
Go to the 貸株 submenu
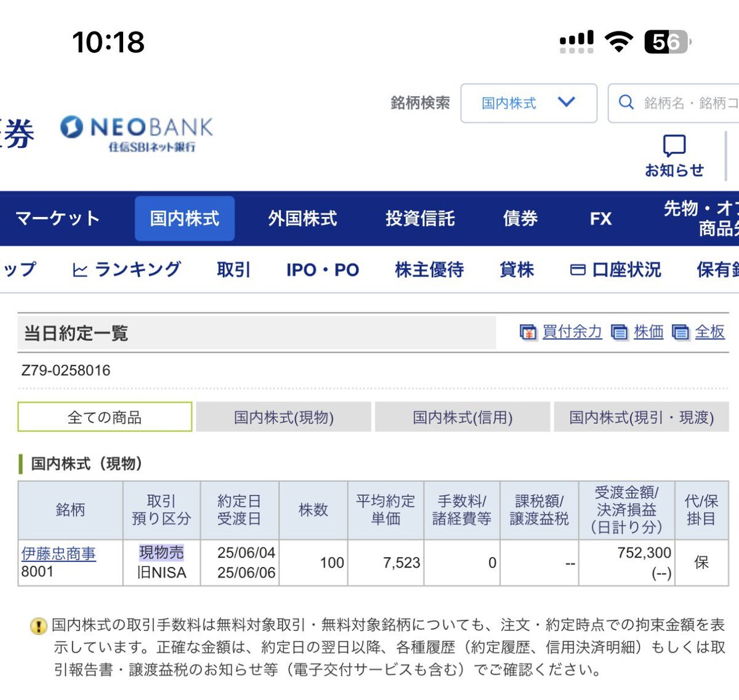[517, 270]
